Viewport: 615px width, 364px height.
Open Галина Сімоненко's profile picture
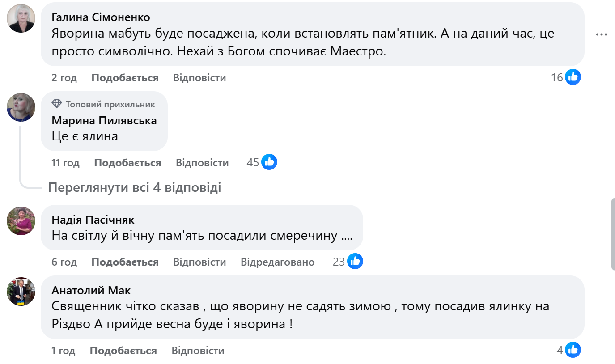pyautogui.click(x=20, y=19)
